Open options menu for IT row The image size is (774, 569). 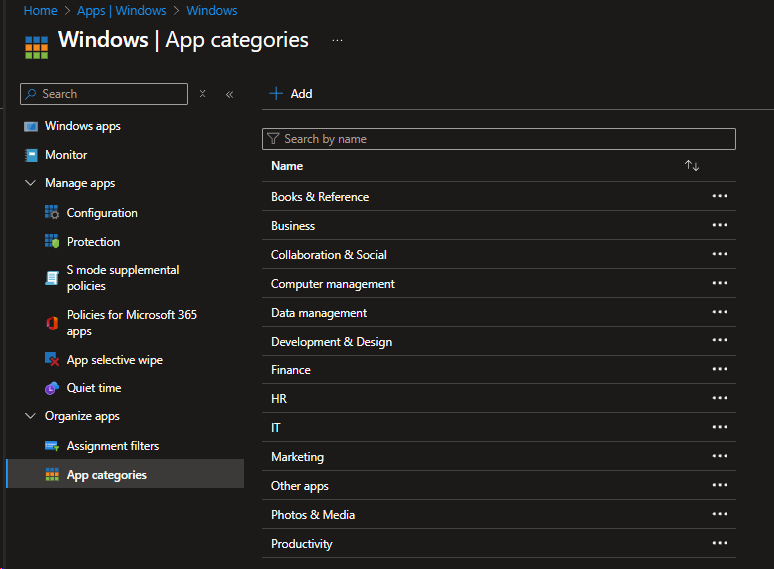[720, 427]
